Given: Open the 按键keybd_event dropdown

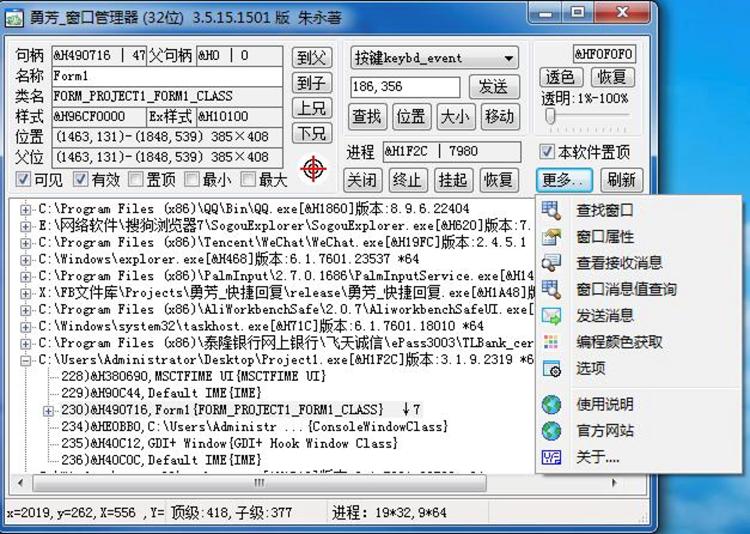Looking at the screenshot, I should coord(434,58).
